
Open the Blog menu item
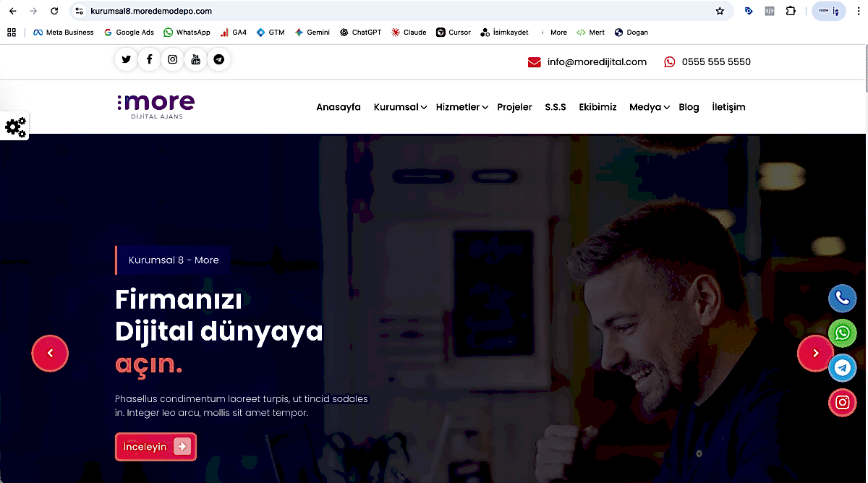(689, 107)
